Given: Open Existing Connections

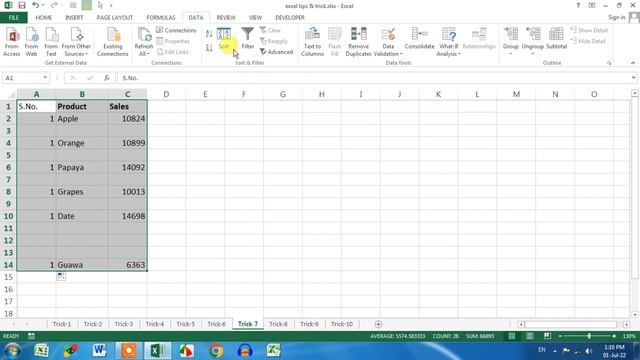Looking at the screenshot, I should (x=113, y=42).
